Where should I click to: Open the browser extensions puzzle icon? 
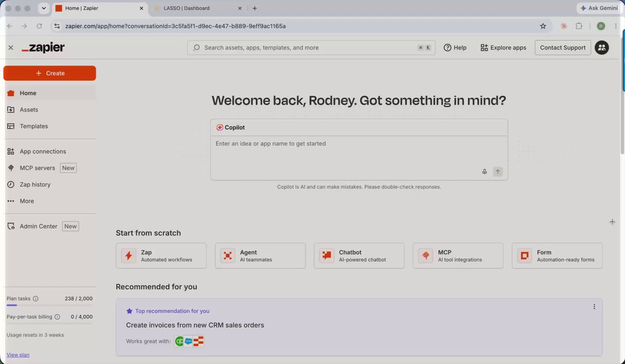(x=579, y=26)
